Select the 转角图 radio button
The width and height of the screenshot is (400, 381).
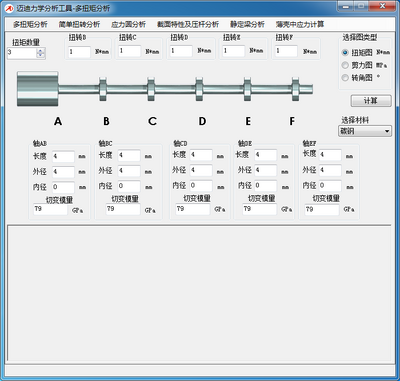345,78
